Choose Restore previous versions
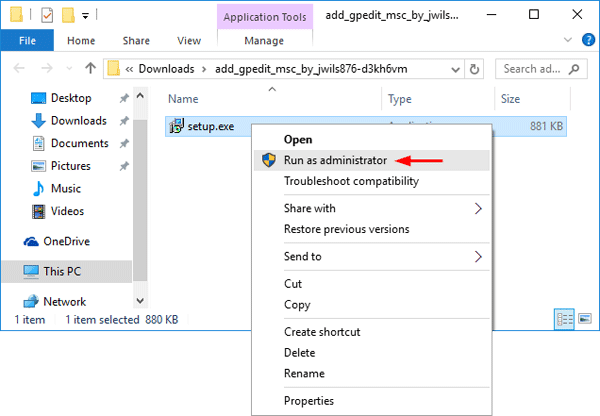The image size is (600, 416). [x=372, y=229]
